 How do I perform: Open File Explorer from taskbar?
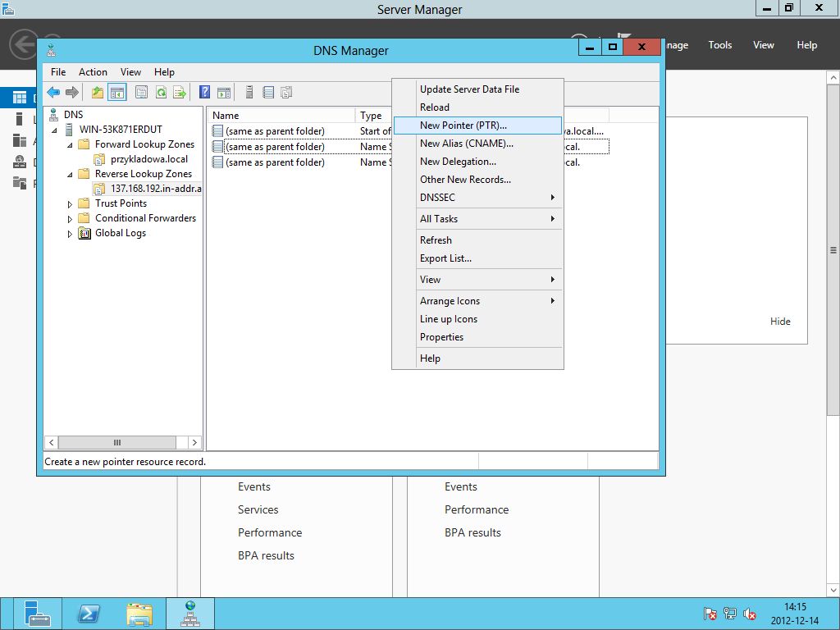pos(139,614)
